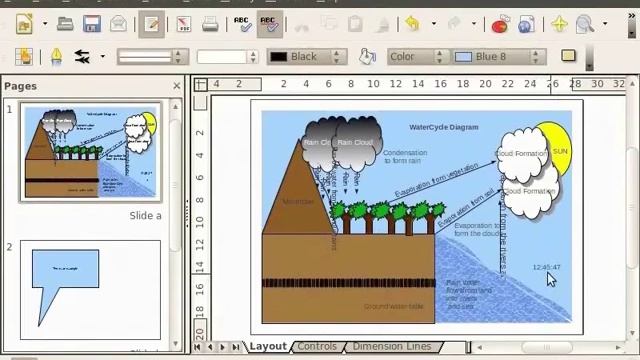
Task: Click the next tab navigation arrow
Action: pyautogui.click(x=222, y=347)
